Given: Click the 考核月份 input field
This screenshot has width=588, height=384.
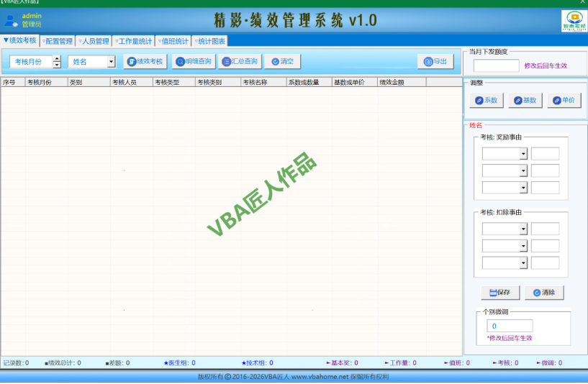Looking at the screenshot, I should pyautogui.click(x=31, y=62).
